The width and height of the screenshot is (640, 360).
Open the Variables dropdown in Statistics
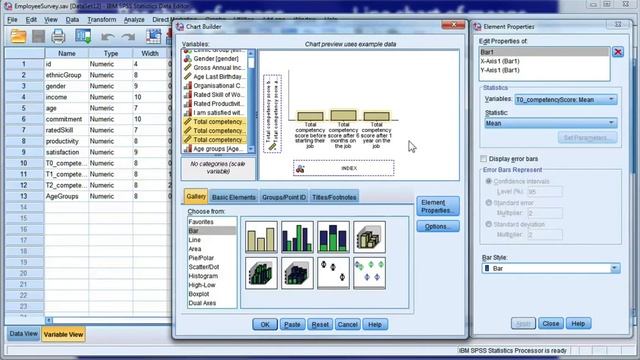coord(566,100)
